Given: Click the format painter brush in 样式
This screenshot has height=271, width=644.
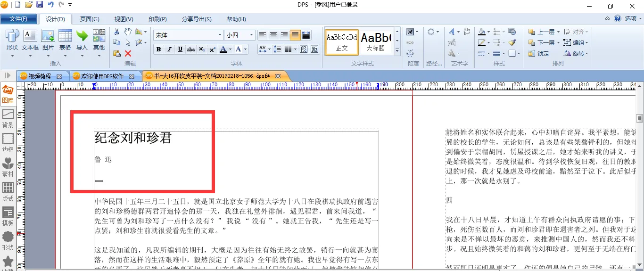Looking at the screenshot, I should (512, 42).
